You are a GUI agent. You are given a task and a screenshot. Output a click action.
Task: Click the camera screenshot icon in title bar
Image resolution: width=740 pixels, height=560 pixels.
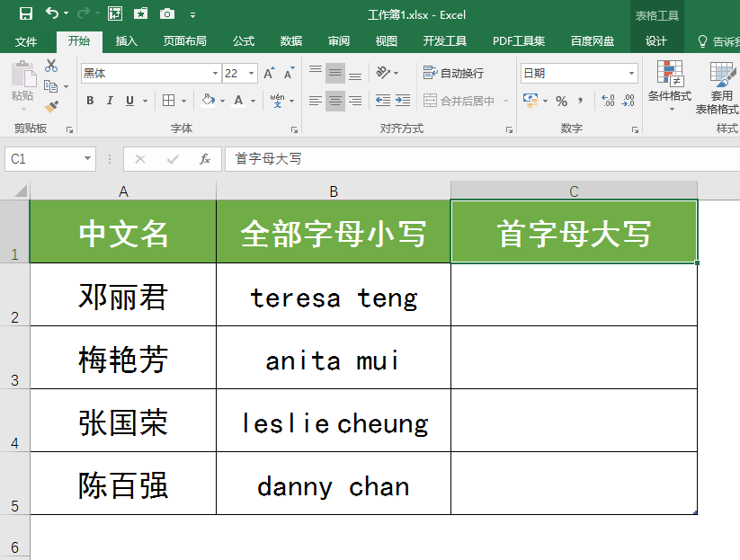[x=167, y=14]
